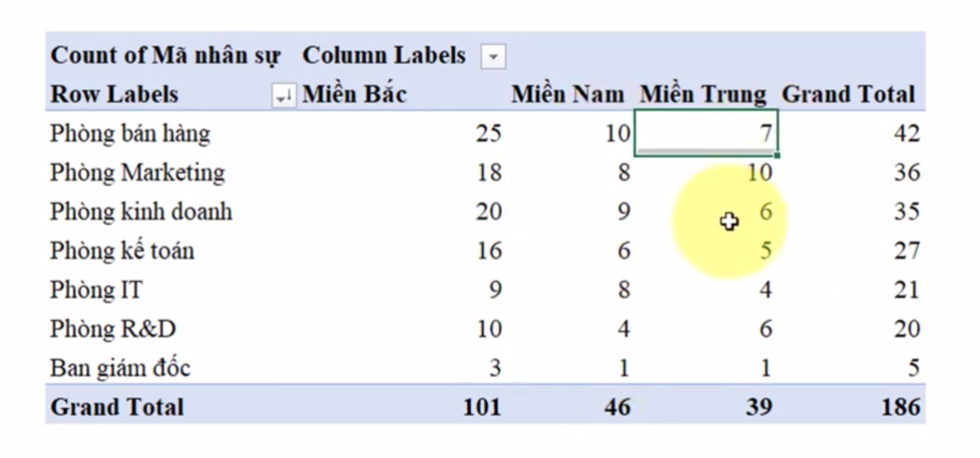Open the Row Labels sort dropdown
The image size is (980, 458).
point(283,97)
